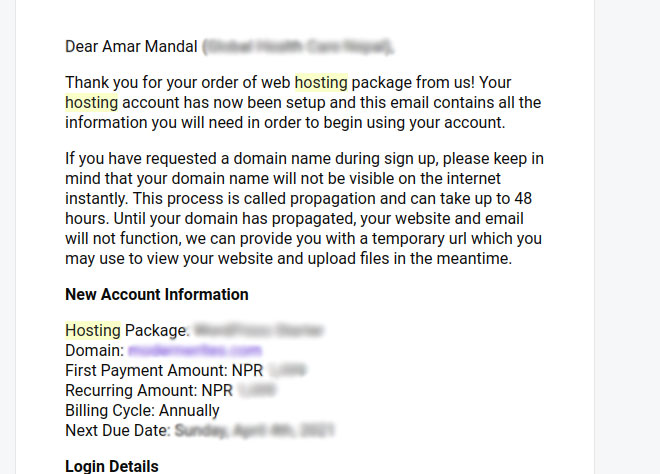This screenshot has width=660, height=474.
Task: Click blurred company name beside Amar Mandal
Action: (298, 47)
